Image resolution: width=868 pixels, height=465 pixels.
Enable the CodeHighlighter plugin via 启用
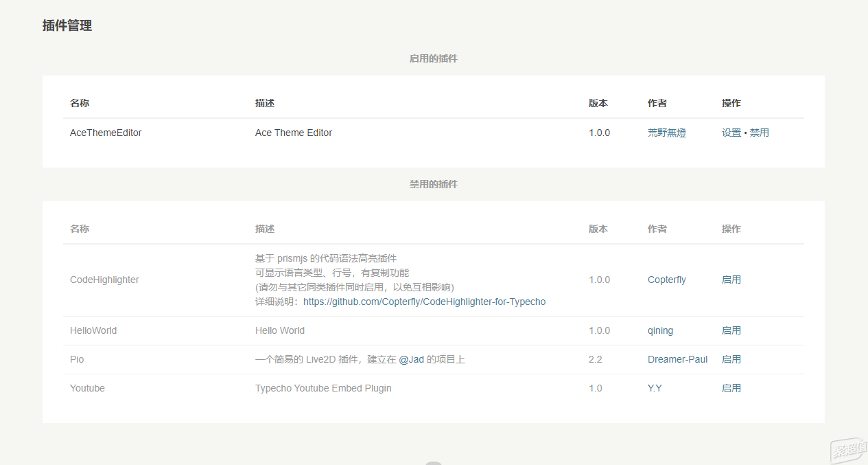click(x=731, y=280)
